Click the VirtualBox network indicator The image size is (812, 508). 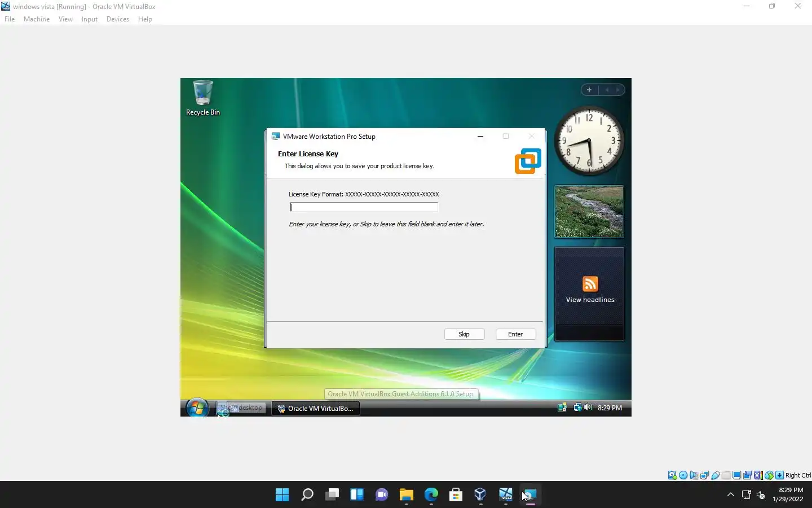[704, 475]
